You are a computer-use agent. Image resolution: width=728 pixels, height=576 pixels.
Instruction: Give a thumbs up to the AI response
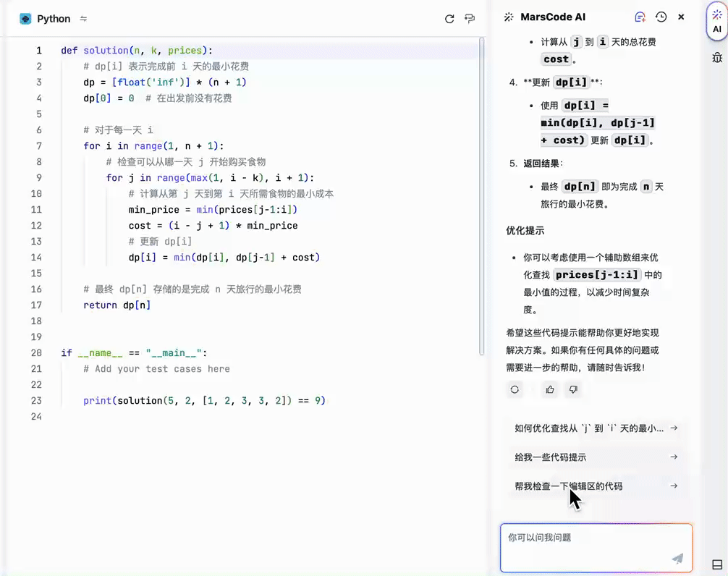click(x=550, y=389)
